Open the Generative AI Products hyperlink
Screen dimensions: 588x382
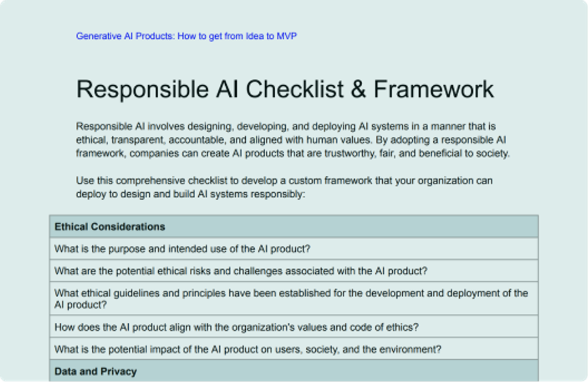click(x=186, y=36)
